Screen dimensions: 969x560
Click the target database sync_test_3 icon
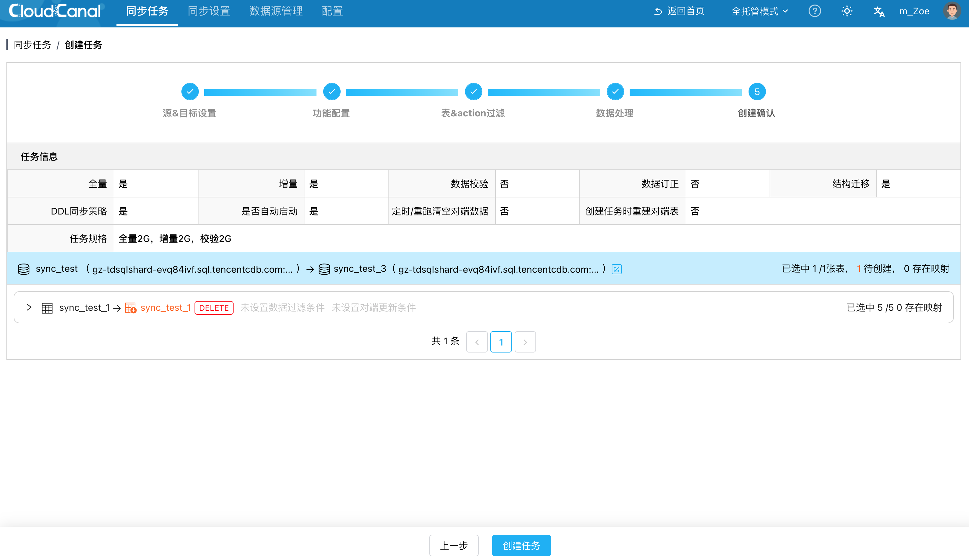(324, 269)
